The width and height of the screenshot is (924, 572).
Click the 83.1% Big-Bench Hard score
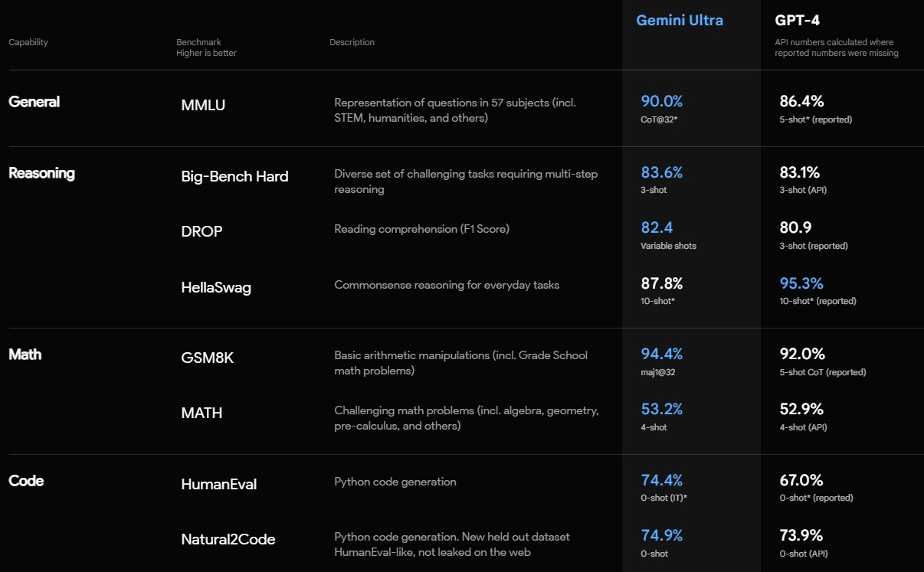pos(799,172)
